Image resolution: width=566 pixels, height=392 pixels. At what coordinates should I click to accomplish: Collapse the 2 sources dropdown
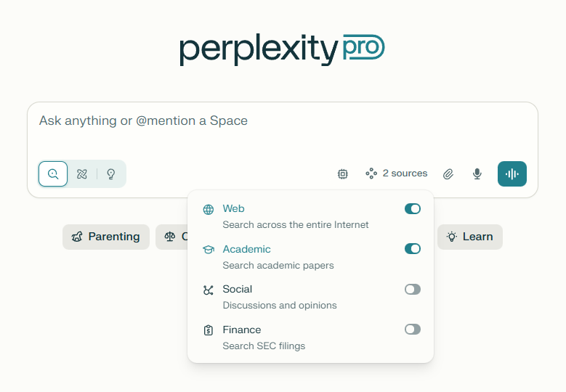tap(397, 173)
